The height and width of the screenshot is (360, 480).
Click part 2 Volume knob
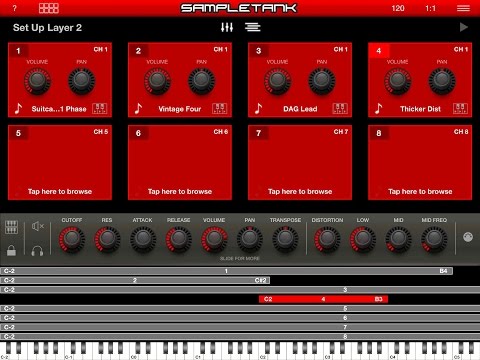pyautogui.click(x=157, y=81)
